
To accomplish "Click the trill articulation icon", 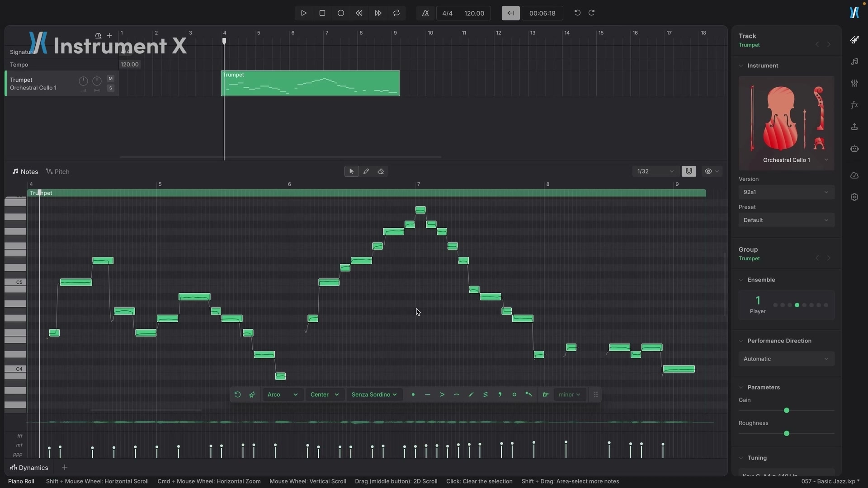I will pos(546,395).
